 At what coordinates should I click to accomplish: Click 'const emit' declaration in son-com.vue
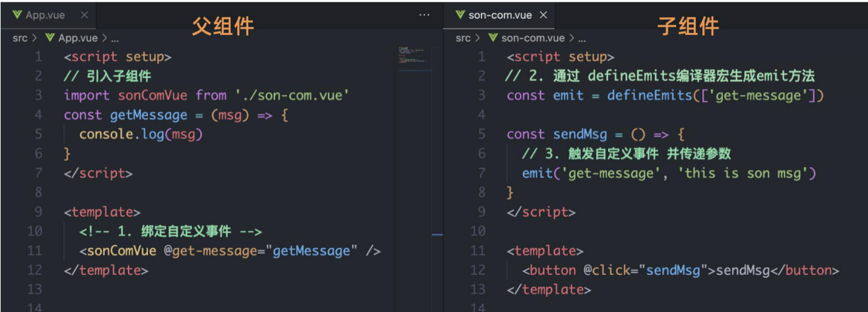(545, 96)
